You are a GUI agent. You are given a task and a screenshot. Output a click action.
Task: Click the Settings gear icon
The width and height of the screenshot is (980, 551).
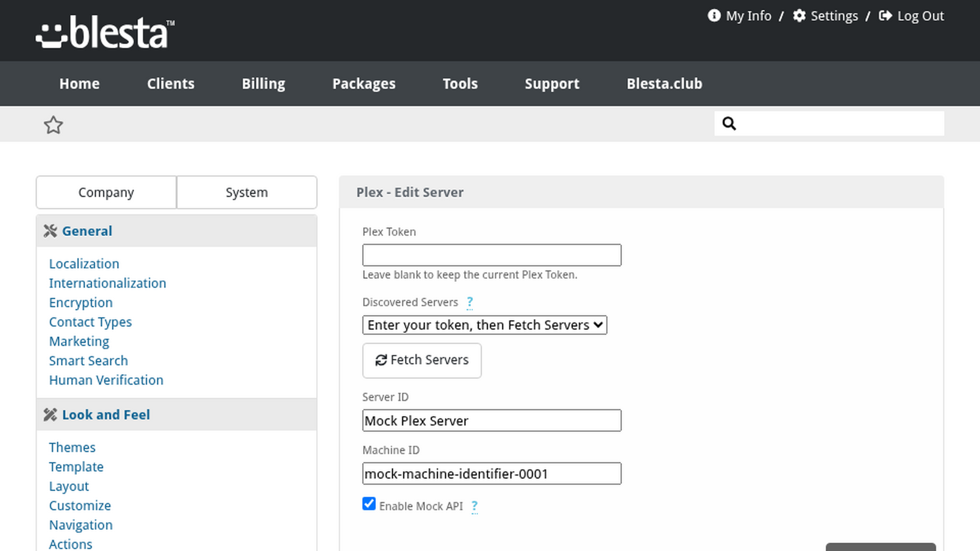[x=799, y=16]
